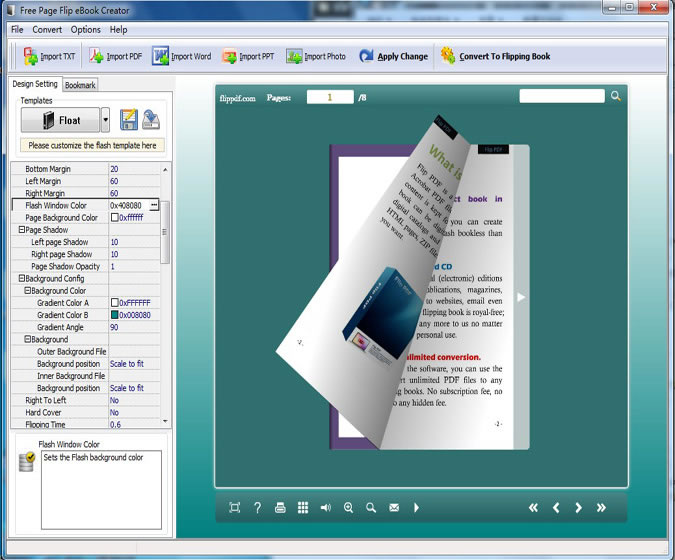Viewport: 675px width, 560px height.
Task: Click Convert To Flipping Book button
Action: 496,56
